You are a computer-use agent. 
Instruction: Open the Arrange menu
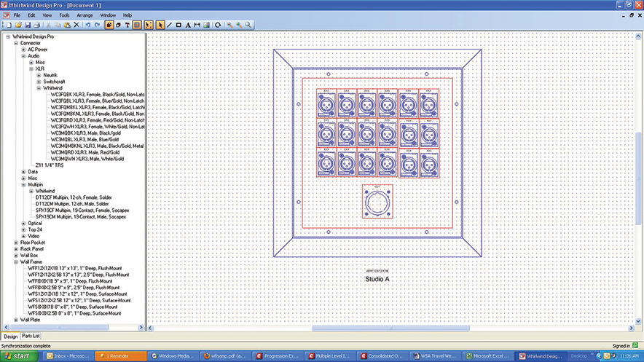tap(85, 15)
